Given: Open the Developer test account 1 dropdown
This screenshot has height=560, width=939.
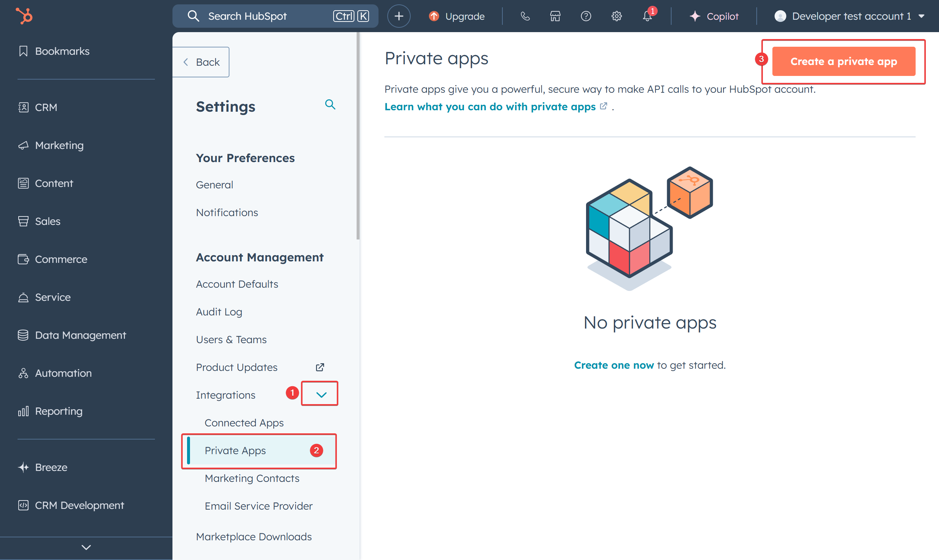Looking at the screenshot, I should (849, 16).
